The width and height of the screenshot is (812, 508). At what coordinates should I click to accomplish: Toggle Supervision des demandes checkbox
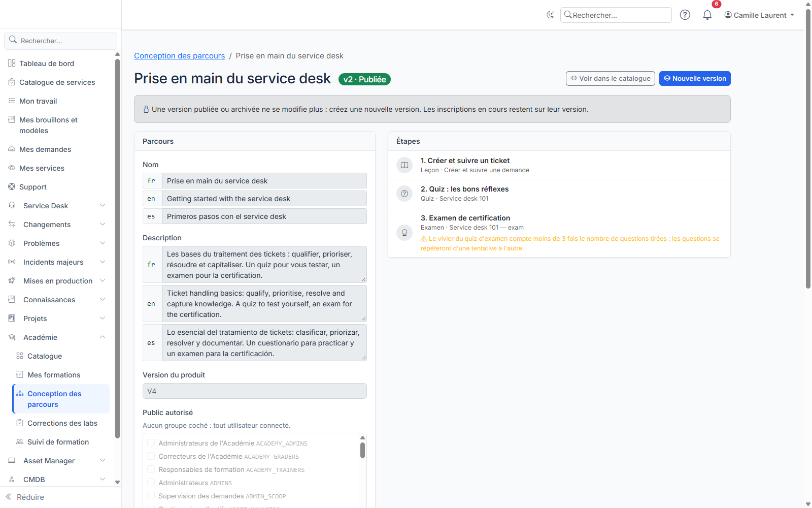click(151, 496)
